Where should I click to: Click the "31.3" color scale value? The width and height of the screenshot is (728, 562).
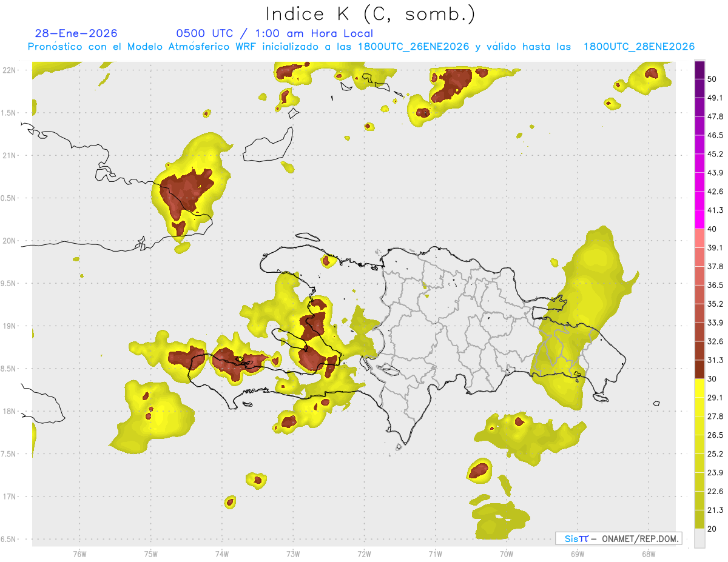[715, 360]
